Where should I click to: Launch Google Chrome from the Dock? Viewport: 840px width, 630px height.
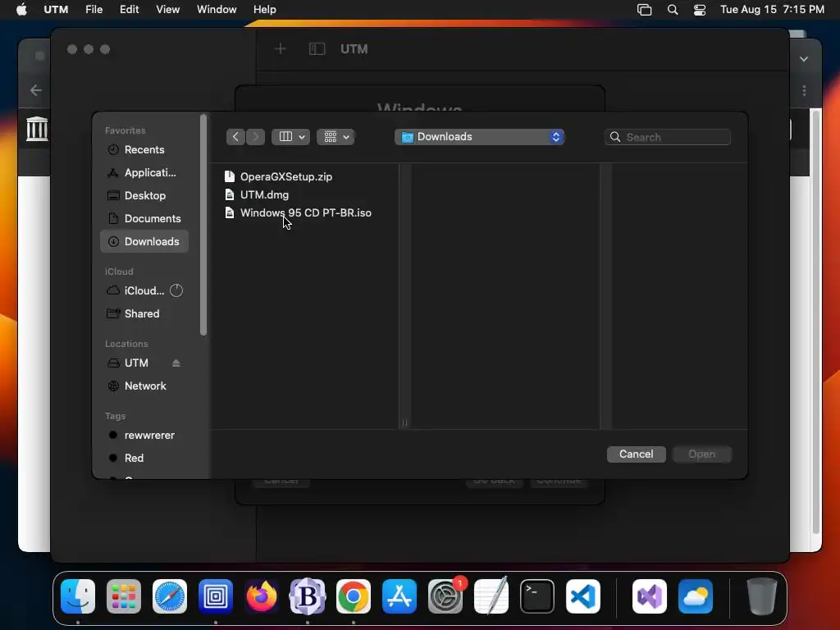pyautogui.click(x=353, y=596)
